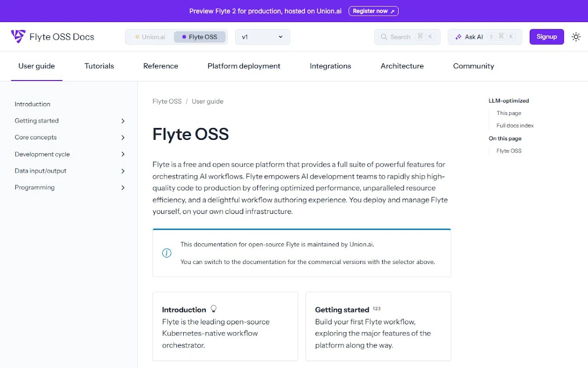Click the Register now button
The image size is (588, 368).
point(373,11)
